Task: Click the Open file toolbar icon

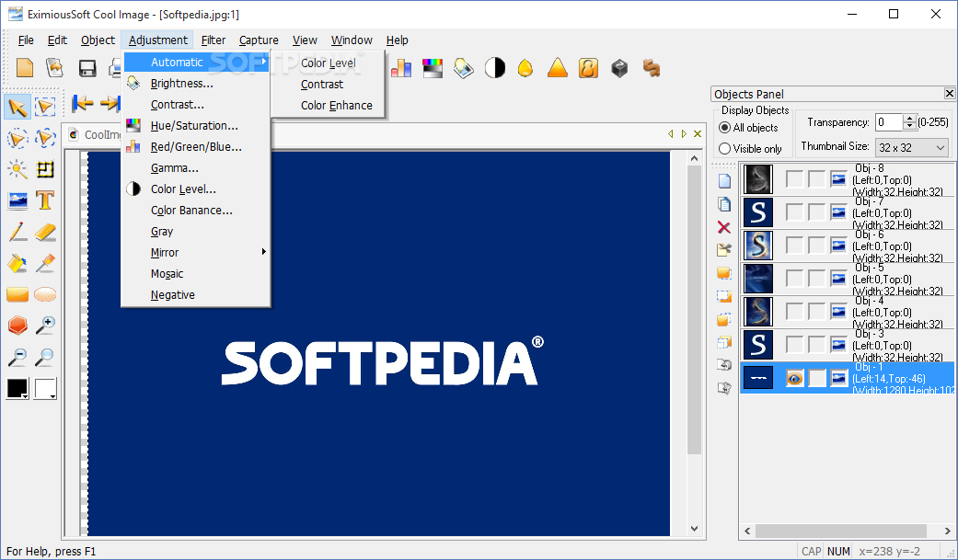Action: 55,68
